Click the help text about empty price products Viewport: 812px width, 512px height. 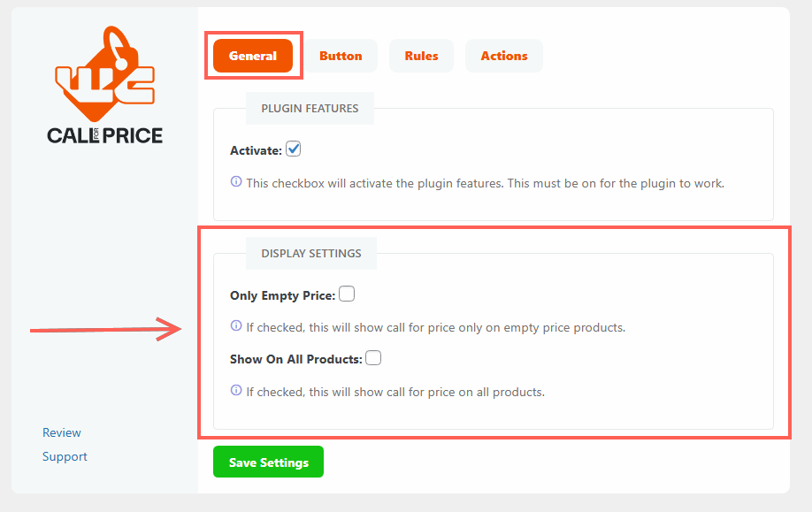tap(435, 328)
